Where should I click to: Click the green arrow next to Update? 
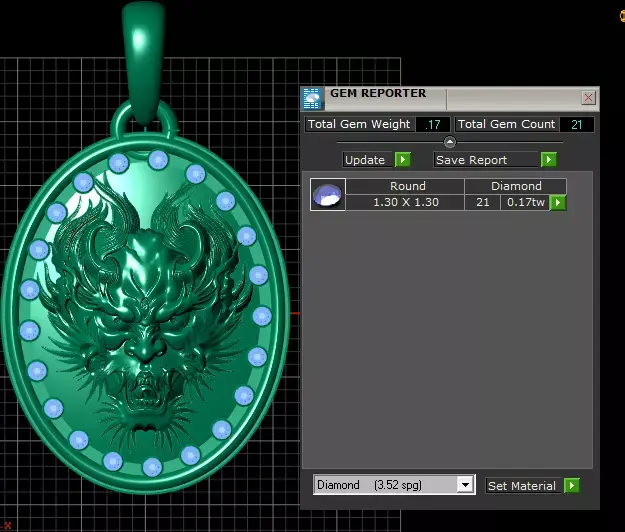(403, 160)
